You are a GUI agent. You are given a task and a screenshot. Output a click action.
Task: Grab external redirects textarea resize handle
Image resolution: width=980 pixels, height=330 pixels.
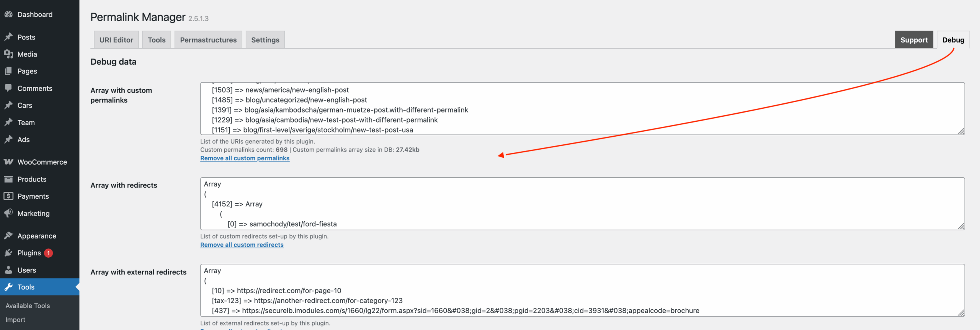click(x=961, y=312)
